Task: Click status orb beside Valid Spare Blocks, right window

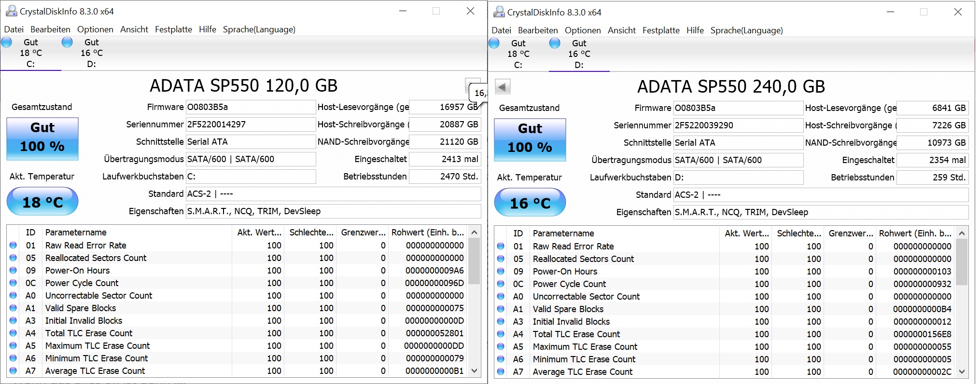Action: [x=501, y=309]
